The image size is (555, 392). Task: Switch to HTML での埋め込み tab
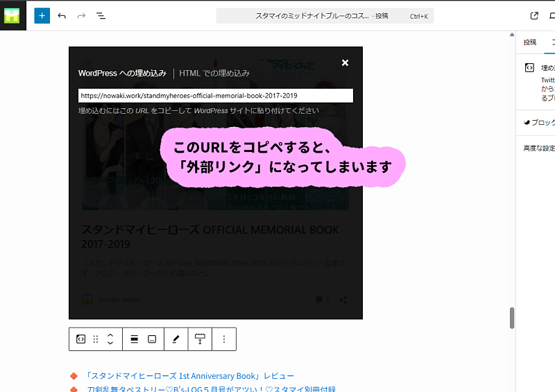pos(214,74)
